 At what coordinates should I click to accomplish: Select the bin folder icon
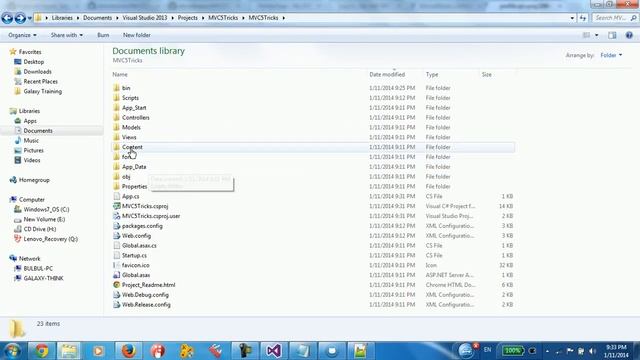pos(116,88)
